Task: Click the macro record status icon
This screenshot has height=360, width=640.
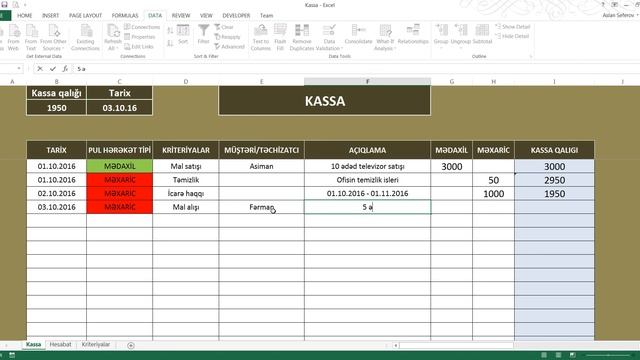Action: tap(12, 356)
